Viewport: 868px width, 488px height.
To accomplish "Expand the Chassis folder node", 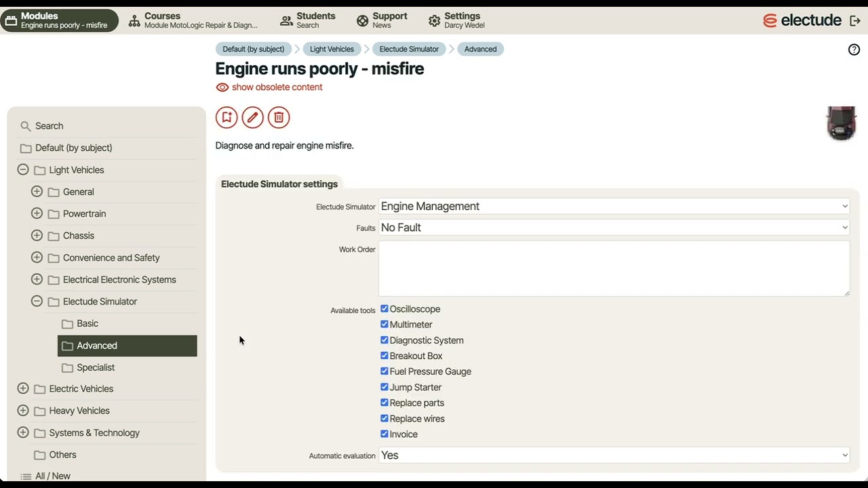I will point(37,235).
